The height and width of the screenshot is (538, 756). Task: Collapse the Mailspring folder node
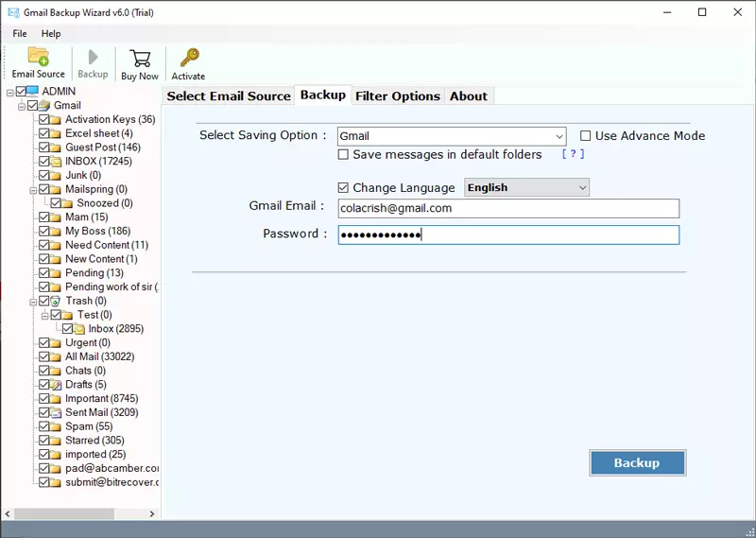click(33, 190)
